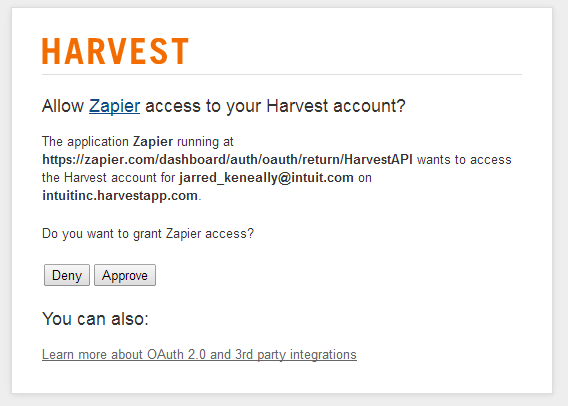Click the 'Do you want to grant Zapier access?' question

click(148, 234)
